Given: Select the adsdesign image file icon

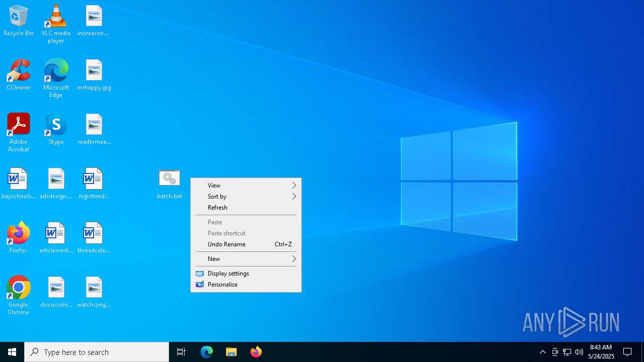Looking at the screenshot, I should coord(56,184).
